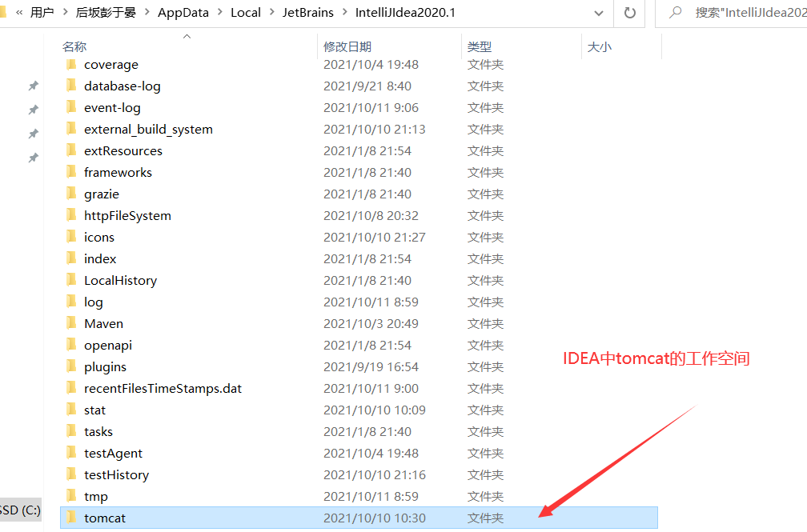Open chevron after AppData breadcrumb
The image size is (807, 532).
click(220, 12)
